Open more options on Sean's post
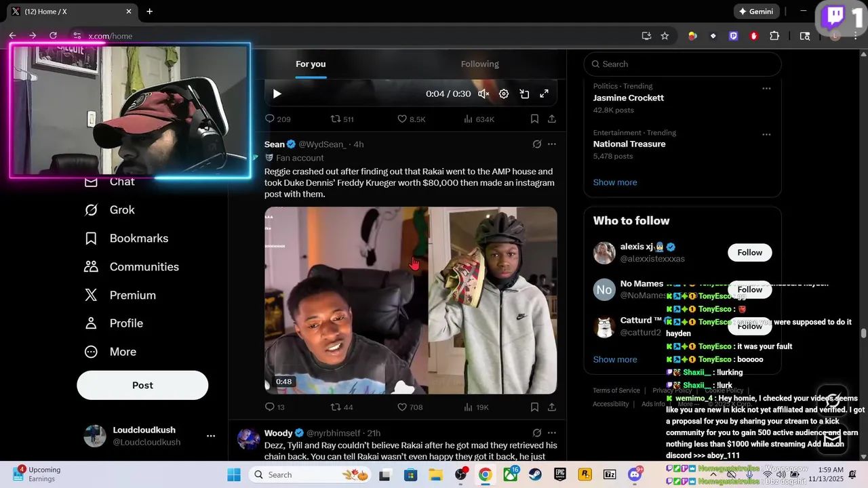 coord(552,144)
